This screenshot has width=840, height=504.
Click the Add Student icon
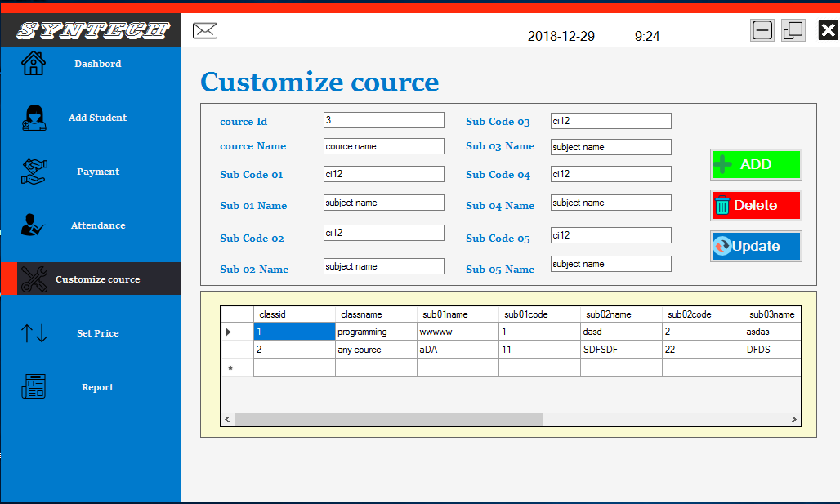(33, 118)
